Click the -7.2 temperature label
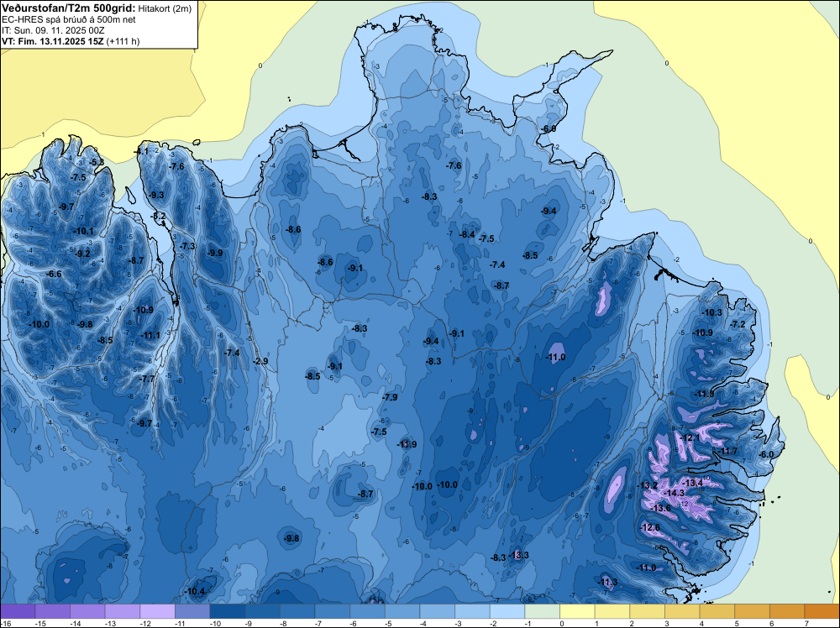The height and width of the screenshot is (628, 840). click(738, 324)
